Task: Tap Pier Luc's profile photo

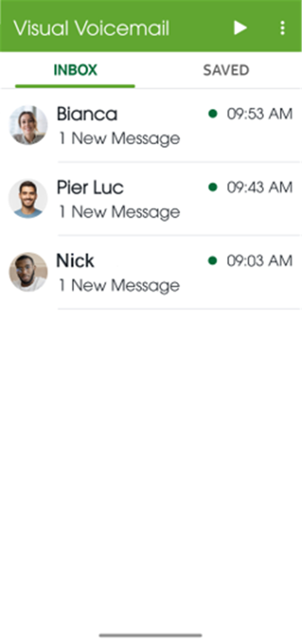Action: (28, 199)
